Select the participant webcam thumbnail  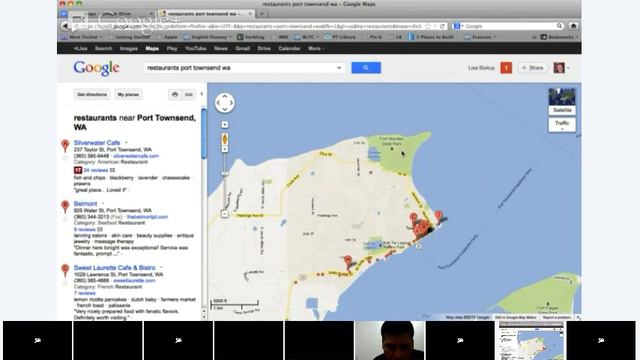389,340
